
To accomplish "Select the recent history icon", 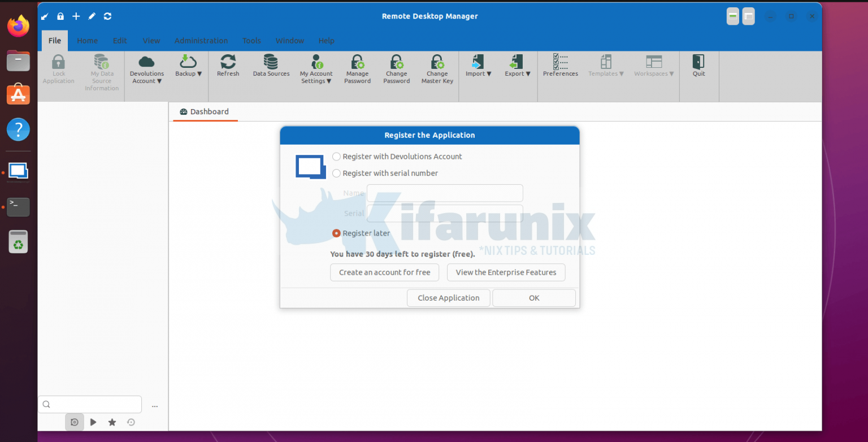I will click(x=131, y=422).
